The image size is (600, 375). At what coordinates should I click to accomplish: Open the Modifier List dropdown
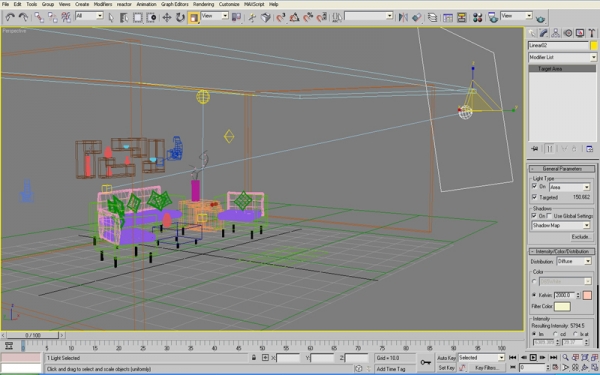(x=562, y=57)
